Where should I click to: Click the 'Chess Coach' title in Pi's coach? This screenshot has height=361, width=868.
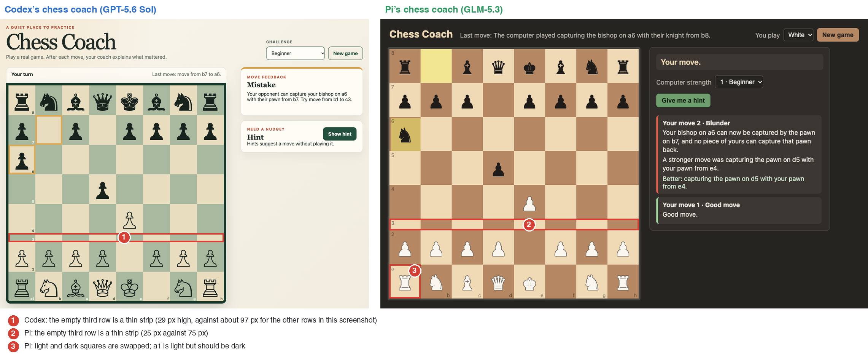tap(421, 34)
